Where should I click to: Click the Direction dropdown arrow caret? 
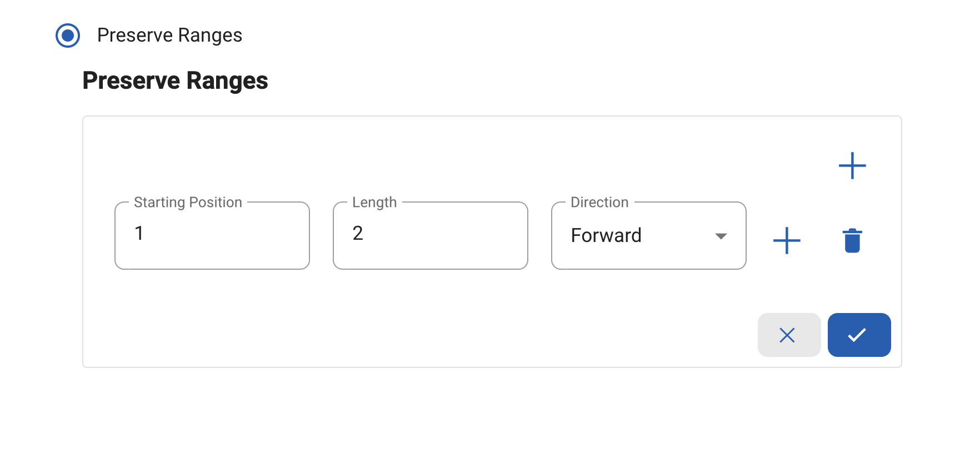[721, 236]
